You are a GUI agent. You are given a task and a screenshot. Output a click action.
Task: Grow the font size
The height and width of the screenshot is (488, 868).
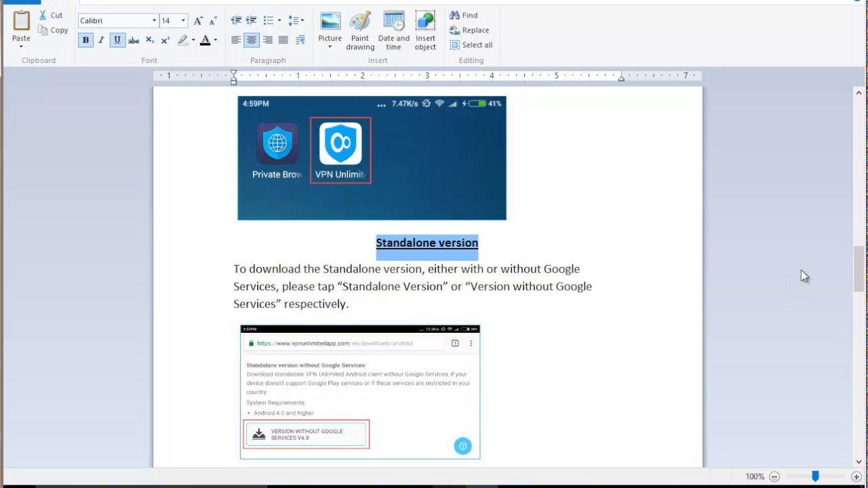198,20
